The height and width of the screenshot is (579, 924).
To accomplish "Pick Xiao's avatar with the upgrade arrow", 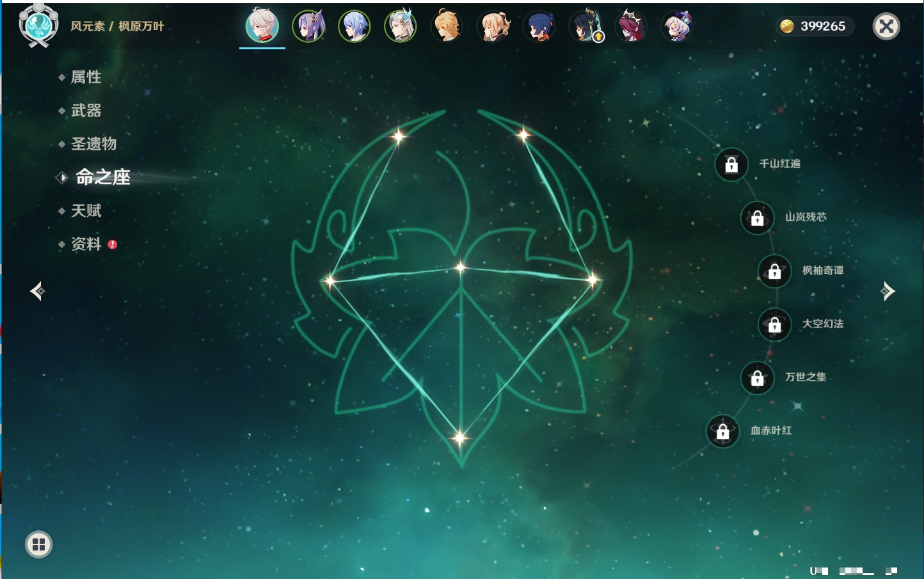I will [585, 27].
